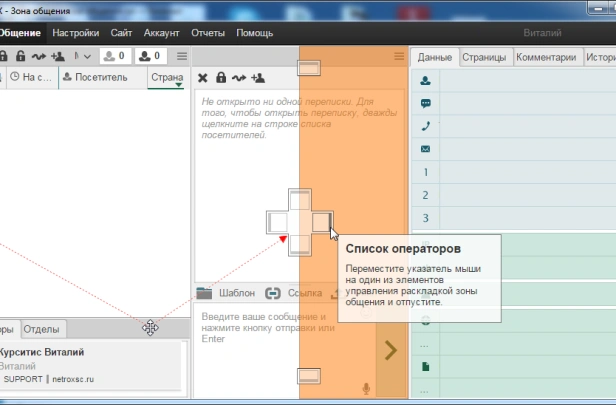This screenshot has width=616, height=405.
Task: Click the close chat X icon
Action: pos(202,78)
